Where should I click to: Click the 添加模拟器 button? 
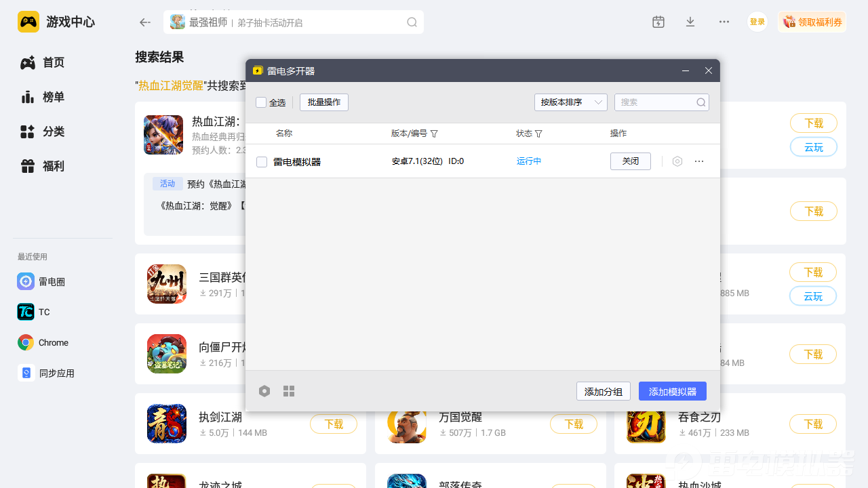pos(672,391)
